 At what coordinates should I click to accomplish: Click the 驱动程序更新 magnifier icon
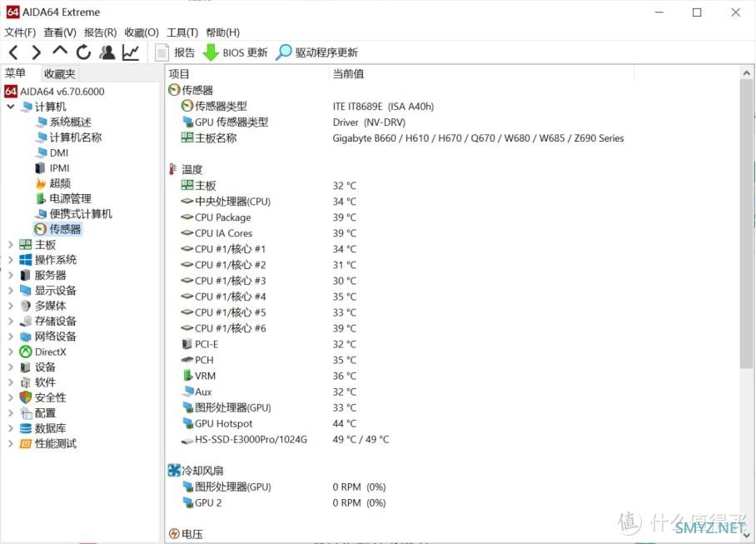pyautogui.click(x=283, y=52)
